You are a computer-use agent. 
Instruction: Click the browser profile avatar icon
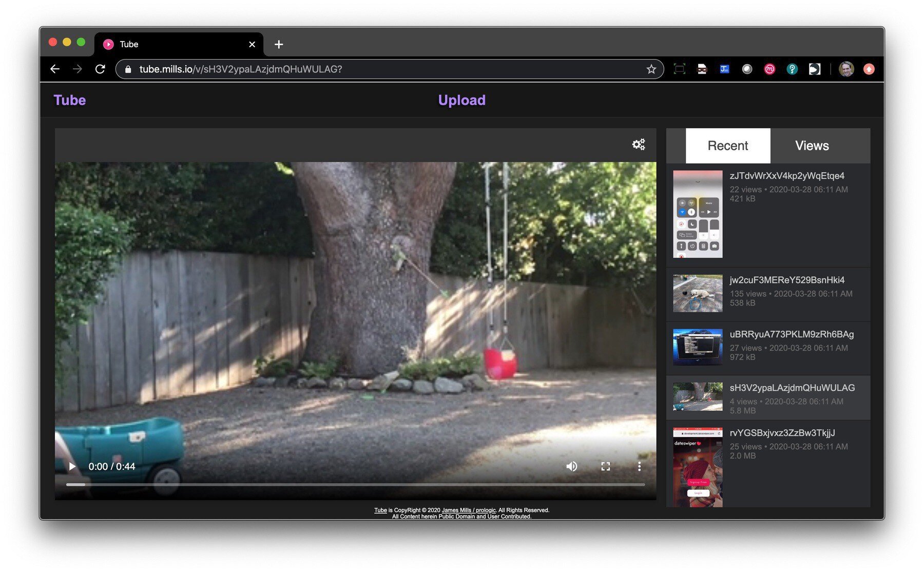tap(846, 69)
